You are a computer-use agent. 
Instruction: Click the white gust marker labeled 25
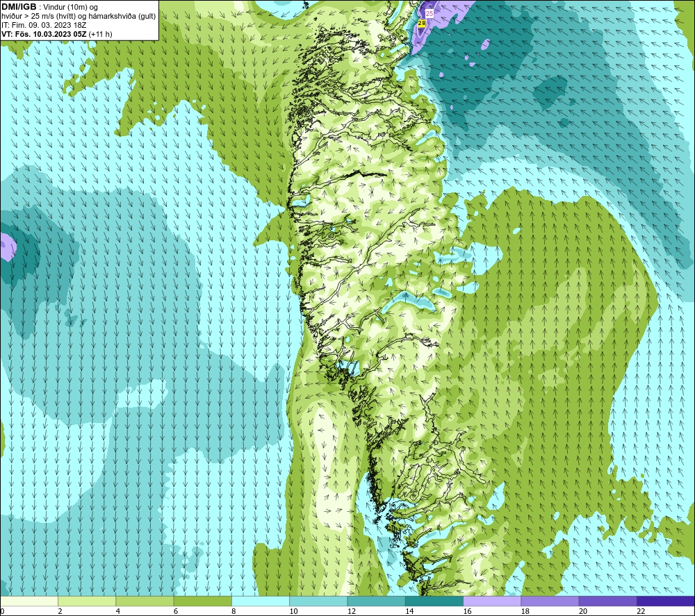pyautogui.click(x=429, y=14)
